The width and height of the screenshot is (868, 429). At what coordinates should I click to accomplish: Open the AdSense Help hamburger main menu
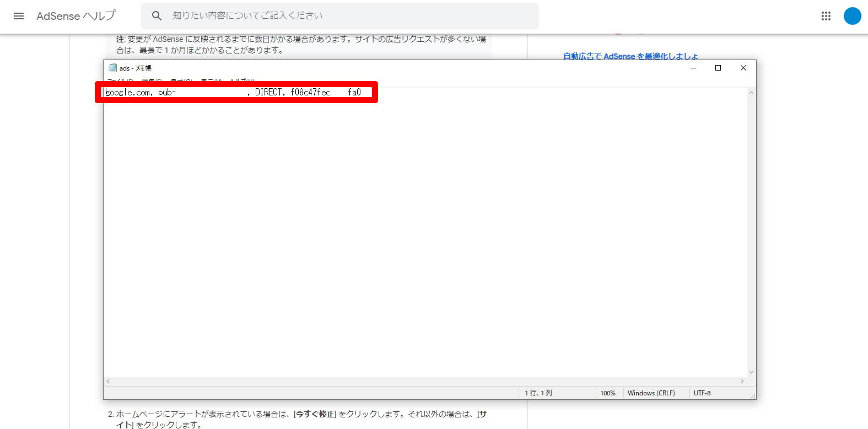[x=19, y=16]
